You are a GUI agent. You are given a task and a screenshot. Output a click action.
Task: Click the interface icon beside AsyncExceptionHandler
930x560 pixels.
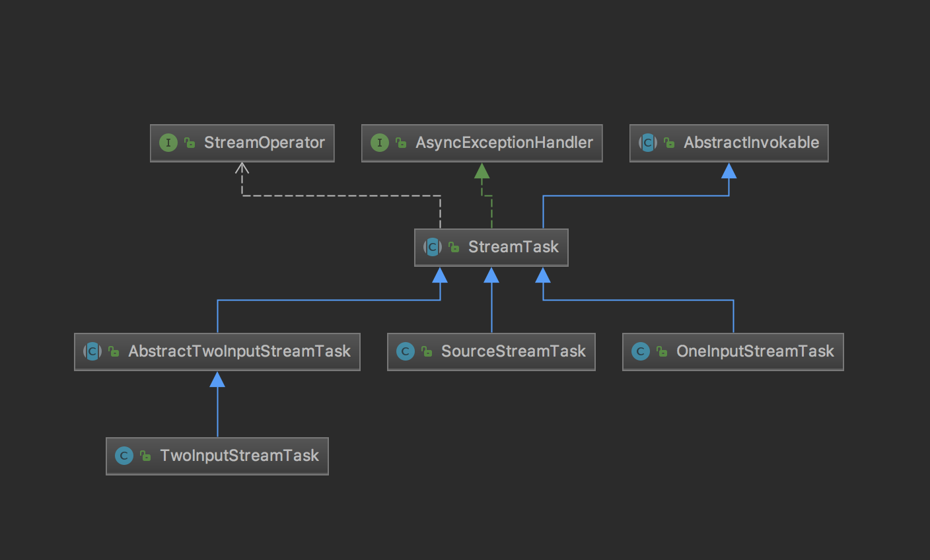(380, 143)
